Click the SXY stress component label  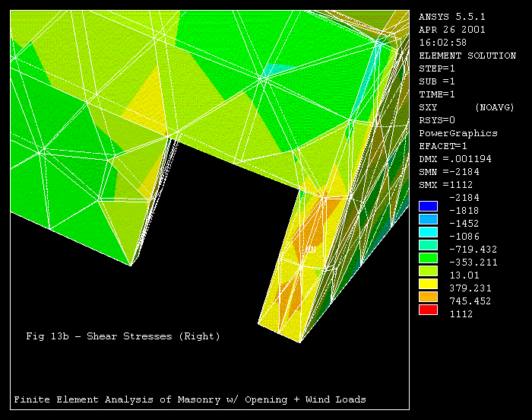coord(428,107)
